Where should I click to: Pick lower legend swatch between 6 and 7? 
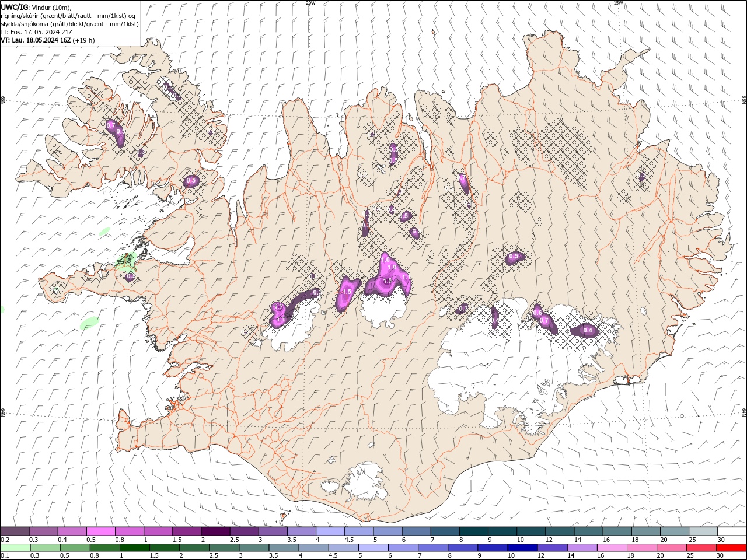402,548
